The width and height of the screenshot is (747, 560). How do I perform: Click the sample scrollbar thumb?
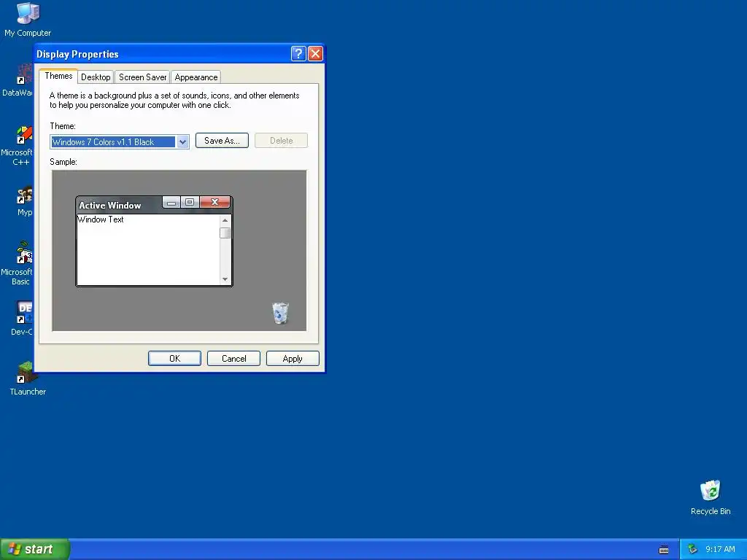[x=225, y=233]
